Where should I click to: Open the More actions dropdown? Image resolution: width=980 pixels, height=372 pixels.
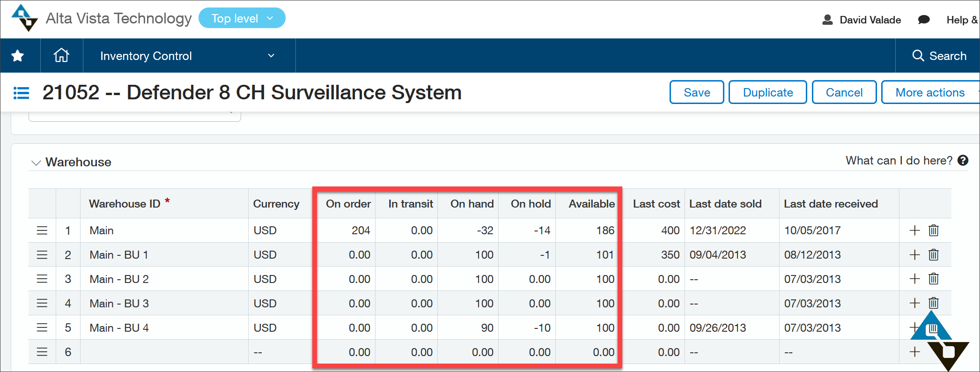[x=930, y=92]
